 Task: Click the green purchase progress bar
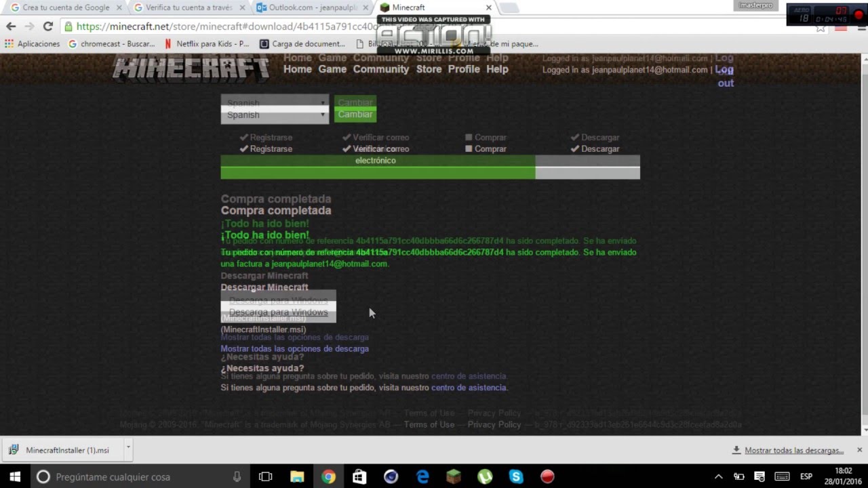click(x=378, y=173)
